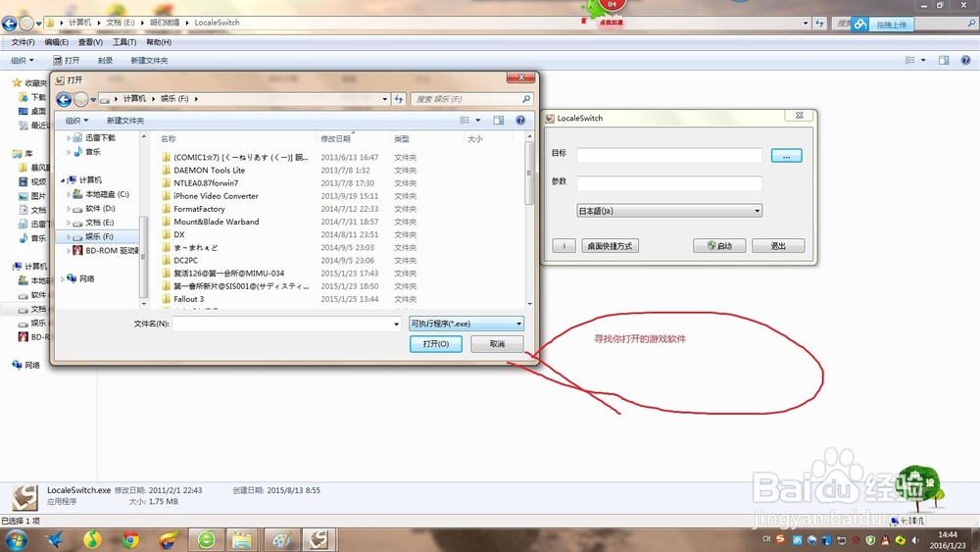Click the help icon in the Open dialog toolbar
980x552 pixels.
coord(520,120)
